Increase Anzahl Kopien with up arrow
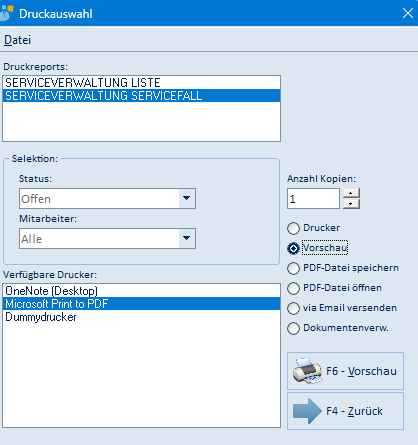The width and height of the screenshot is (418, 445). (351, 193)
